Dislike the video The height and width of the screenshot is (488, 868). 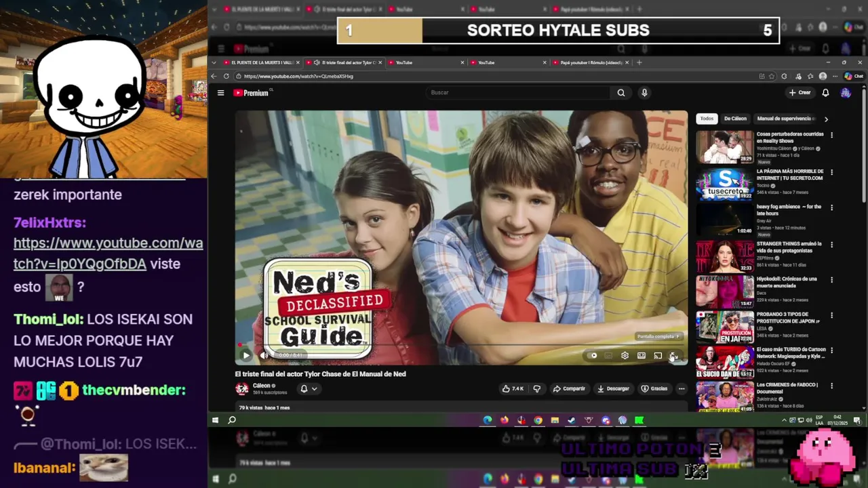tap(537, 389)
